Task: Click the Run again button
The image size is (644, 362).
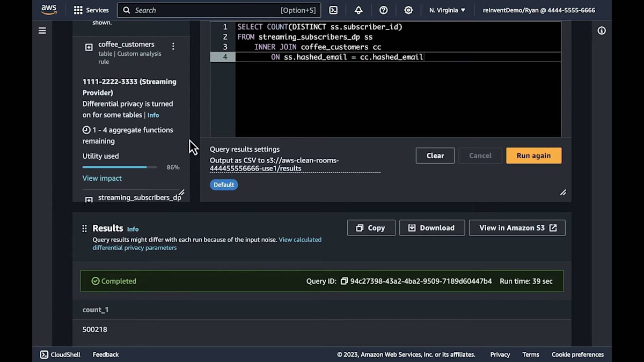Action: 533,156
